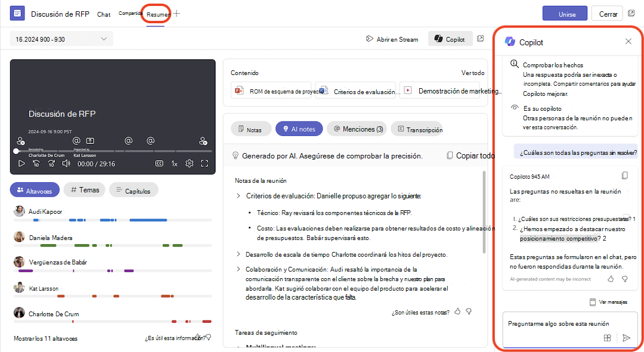Open the Compartido tab
The image size is (644, 352).
pos(130,13)
